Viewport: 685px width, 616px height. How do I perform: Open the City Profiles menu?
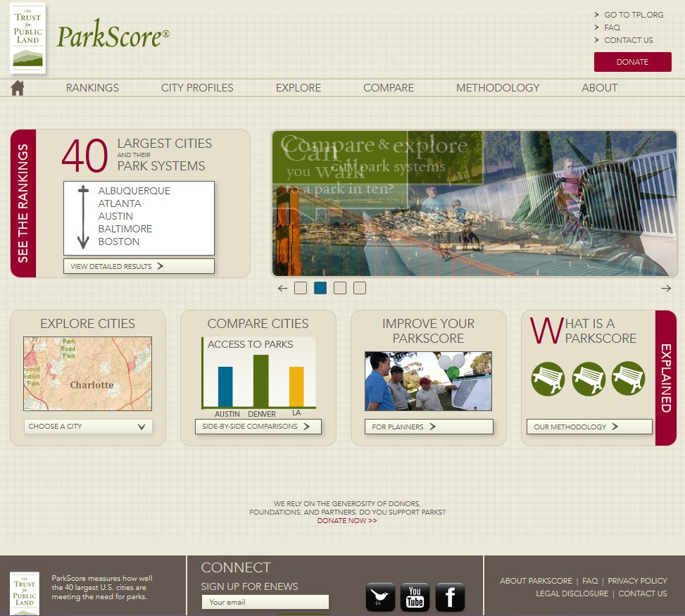click(197, 88)
